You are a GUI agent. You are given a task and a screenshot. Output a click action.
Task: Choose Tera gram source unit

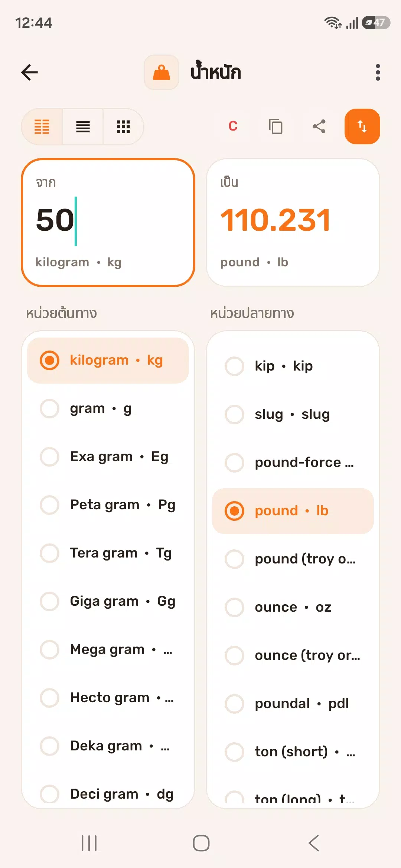pyautogui.click(x=108, y=553)
